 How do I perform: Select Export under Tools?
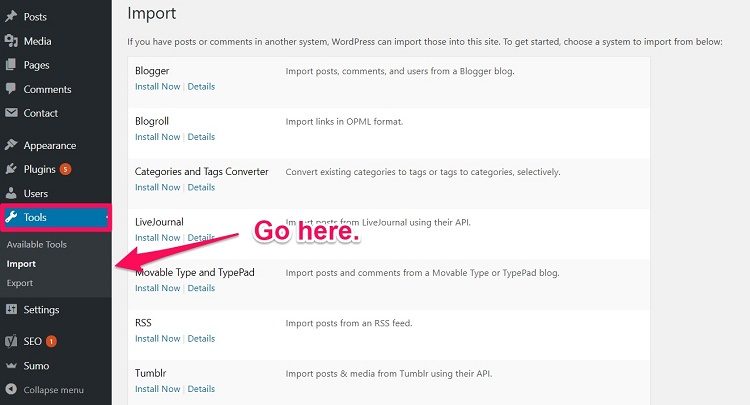click(x=20, y=283)
